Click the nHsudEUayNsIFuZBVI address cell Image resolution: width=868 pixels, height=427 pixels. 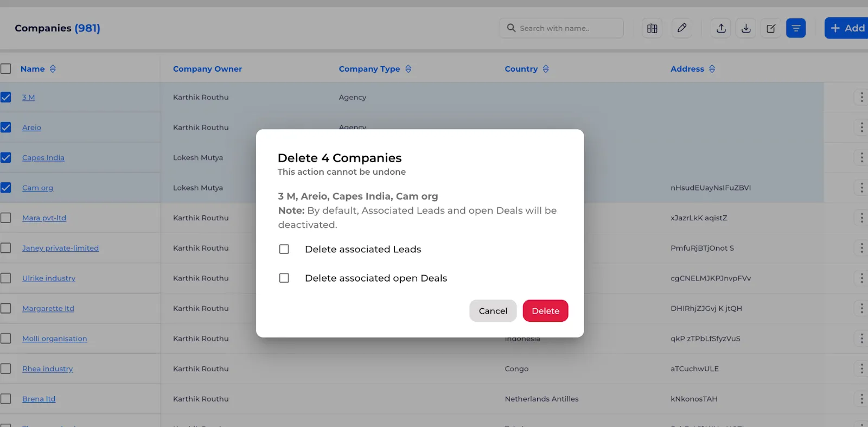click(711, 188)
